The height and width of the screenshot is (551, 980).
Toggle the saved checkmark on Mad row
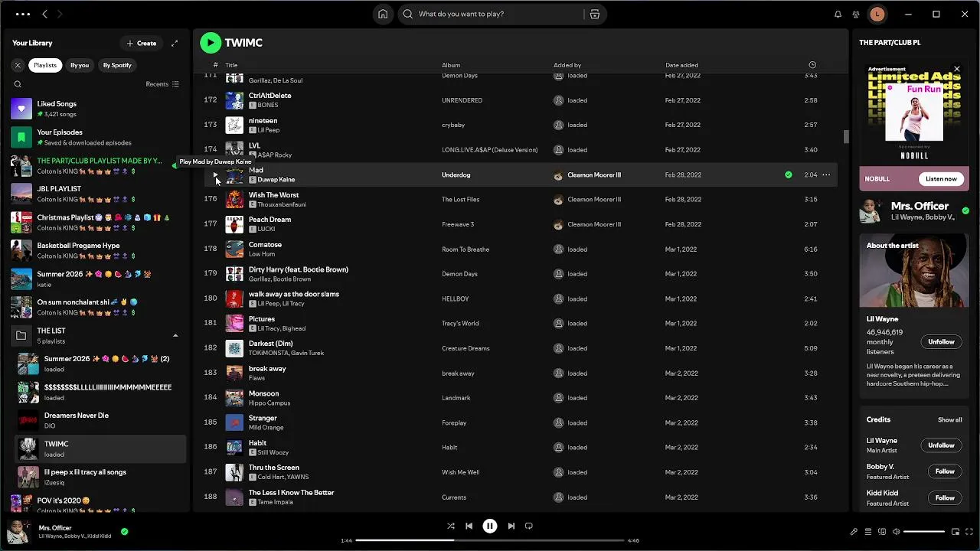(789, 174)
